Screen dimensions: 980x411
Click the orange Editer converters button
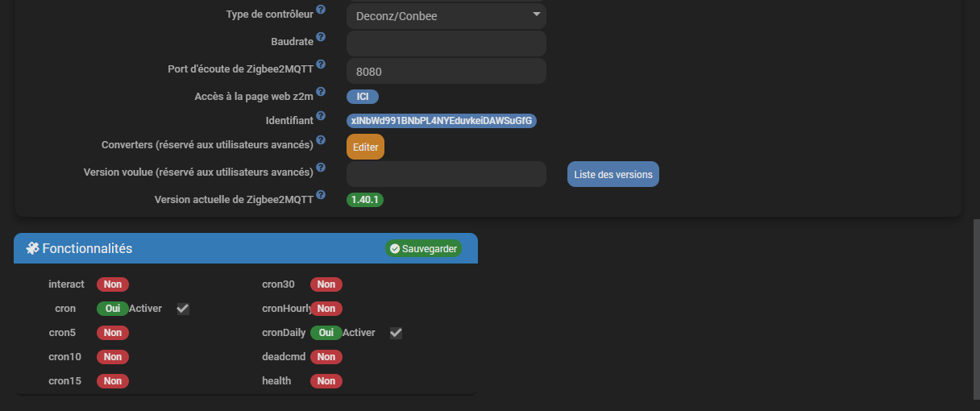(365, 147)
